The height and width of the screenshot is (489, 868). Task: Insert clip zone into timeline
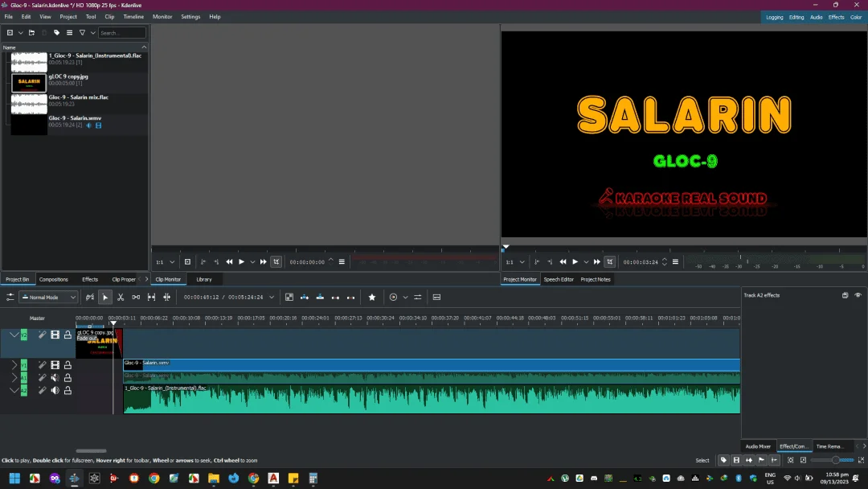coord(305,298)
